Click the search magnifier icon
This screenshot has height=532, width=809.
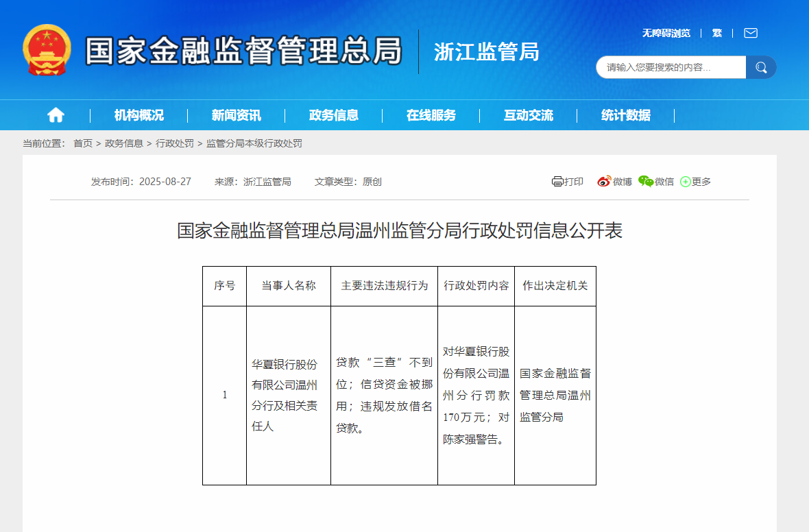coord(761,67)
